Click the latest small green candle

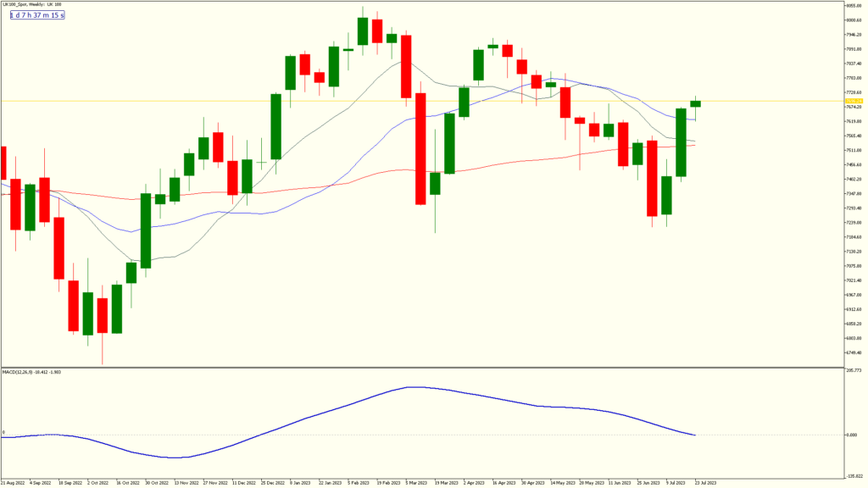(x=696, y=103)
